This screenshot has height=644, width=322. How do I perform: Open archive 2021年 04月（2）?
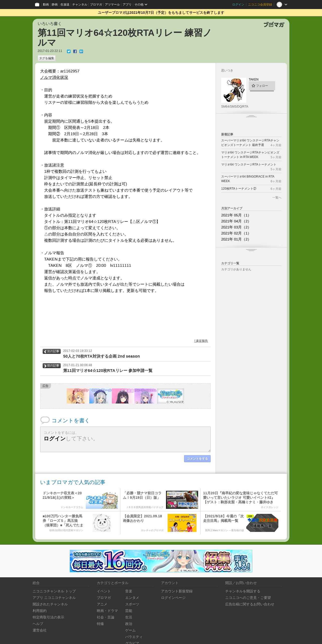pos(236,221)
